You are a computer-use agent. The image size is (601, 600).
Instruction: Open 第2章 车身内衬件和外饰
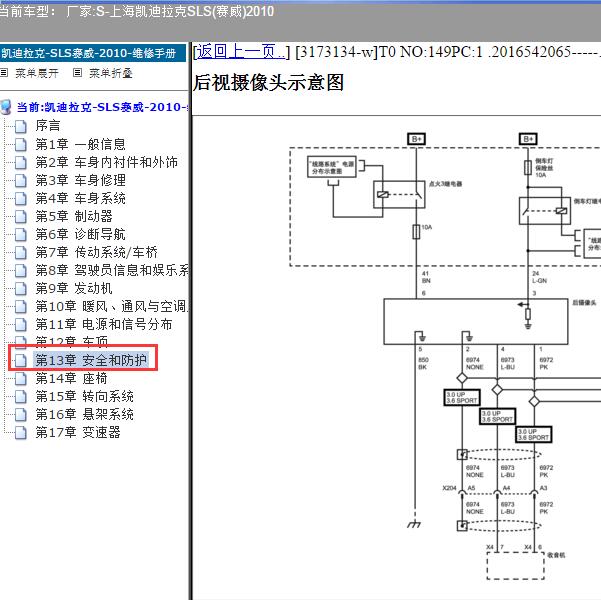[x=107, y=162]
